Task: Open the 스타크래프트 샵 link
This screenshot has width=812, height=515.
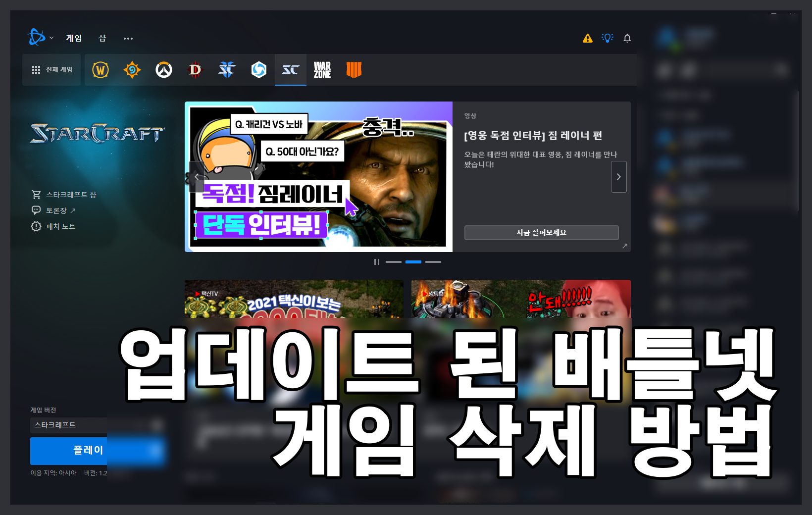Action: click(71, 195)
